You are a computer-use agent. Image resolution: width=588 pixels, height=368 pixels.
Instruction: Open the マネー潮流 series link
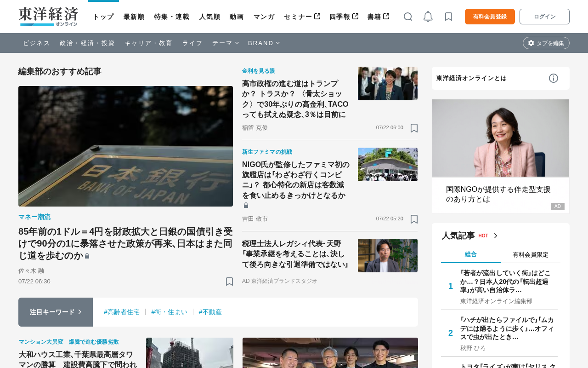(x=34, y=217)
